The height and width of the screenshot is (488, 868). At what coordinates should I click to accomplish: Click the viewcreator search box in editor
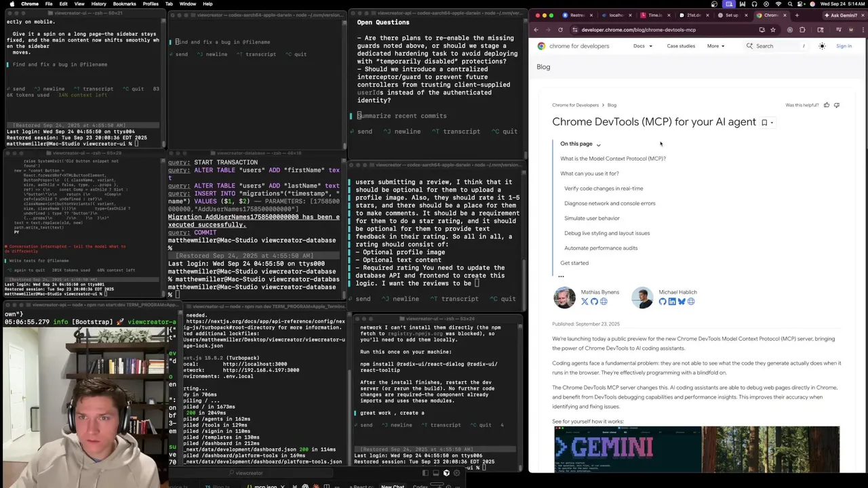[250, 473]
